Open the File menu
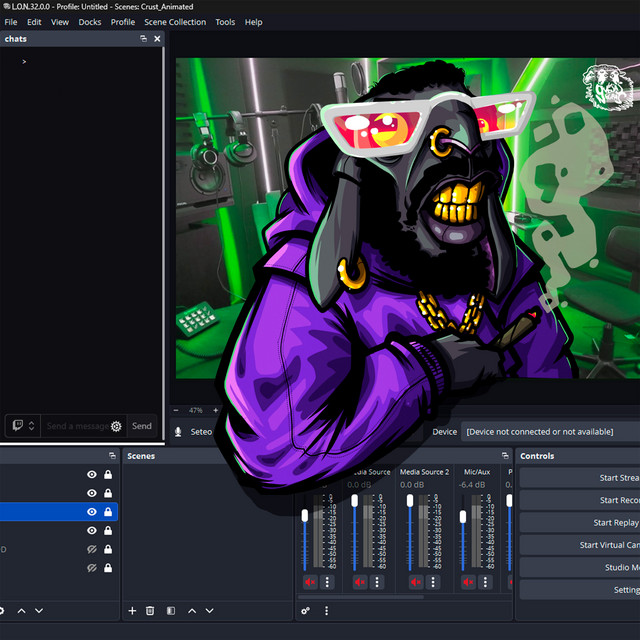Screen dimensions: 640x640 (11, 22)
